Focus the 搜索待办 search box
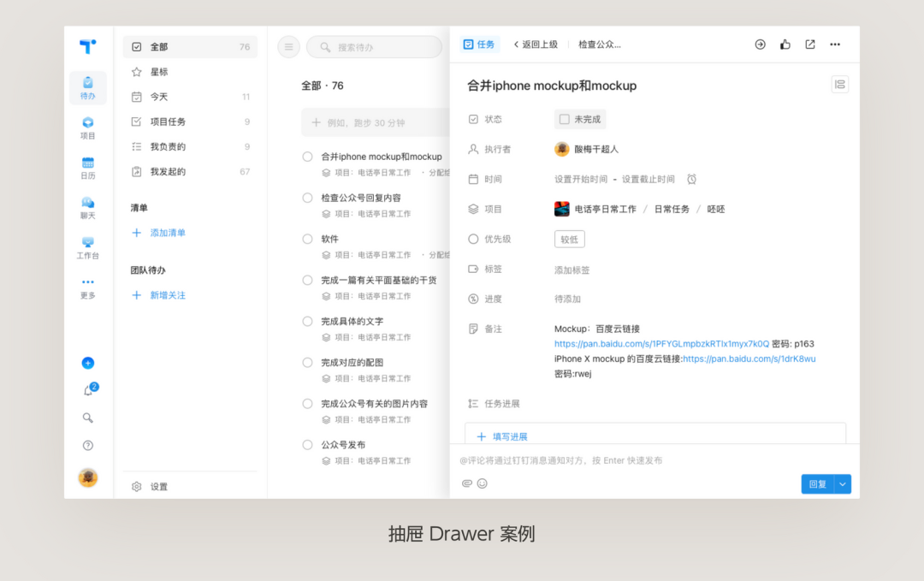This screenshot has width=924, height=581. [x=374, y=47]
